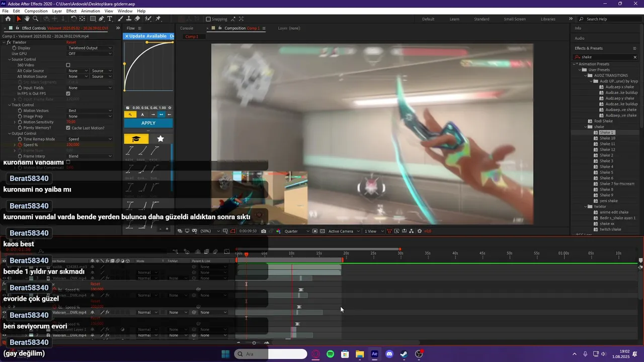This screenshot has height=362, width=644.
Task: Select the Rotation tool
Action: click(73, 19)
